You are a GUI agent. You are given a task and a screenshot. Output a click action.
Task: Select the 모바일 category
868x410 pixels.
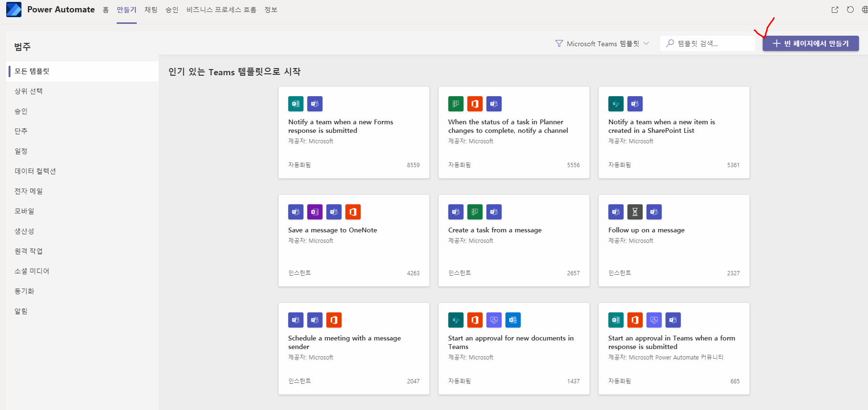(x=83, y=211)
